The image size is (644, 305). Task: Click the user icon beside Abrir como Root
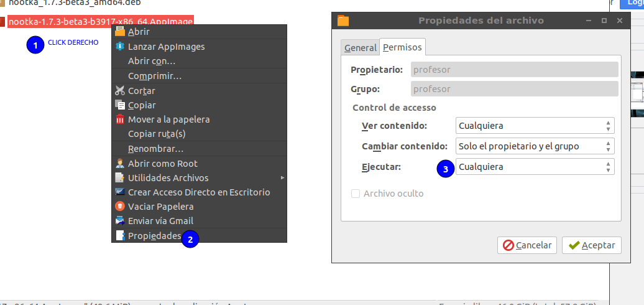120,163
